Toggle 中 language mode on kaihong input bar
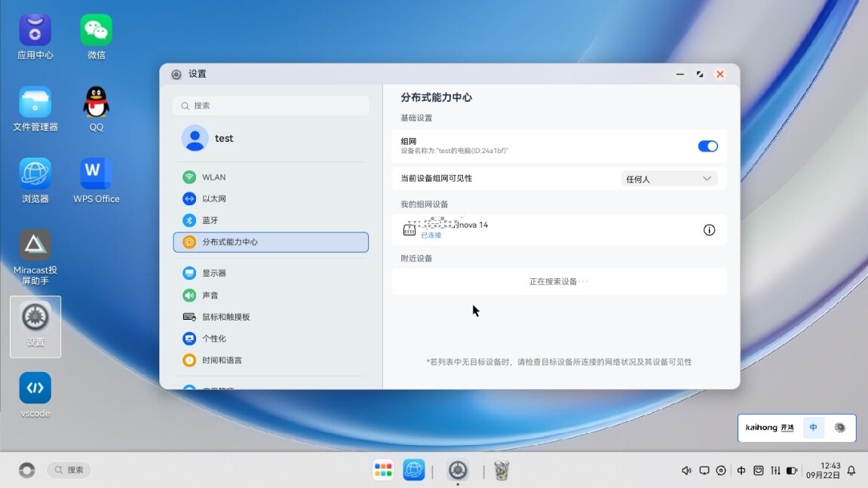The width and height of the screenshot is (868, 488). pos(813,427)
